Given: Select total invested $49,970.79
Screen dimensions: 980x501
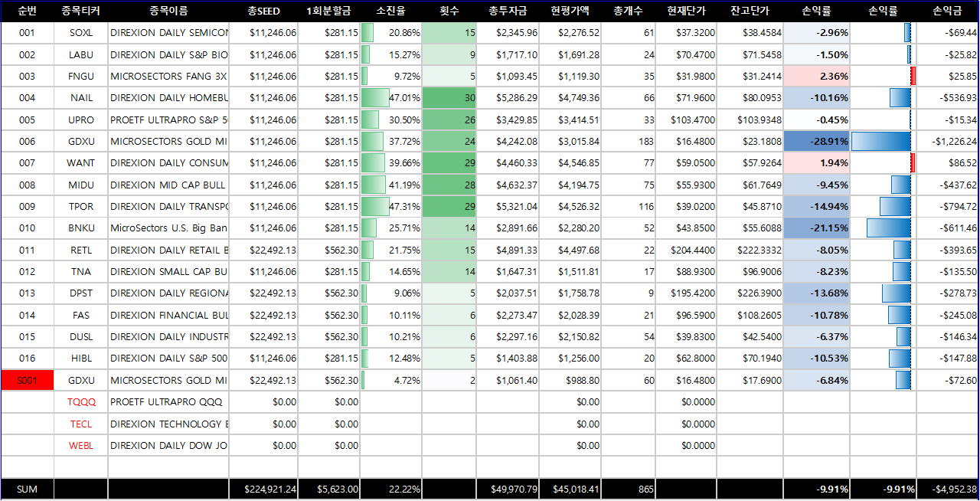Looking at the screenshot, I should pos(508,489).
